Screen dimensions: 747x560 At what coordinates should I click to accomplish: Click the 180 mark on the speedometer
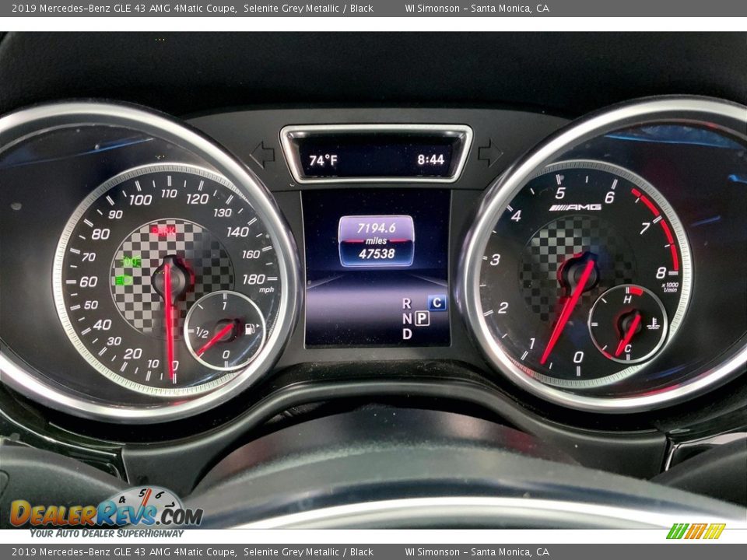coord(254,279)
